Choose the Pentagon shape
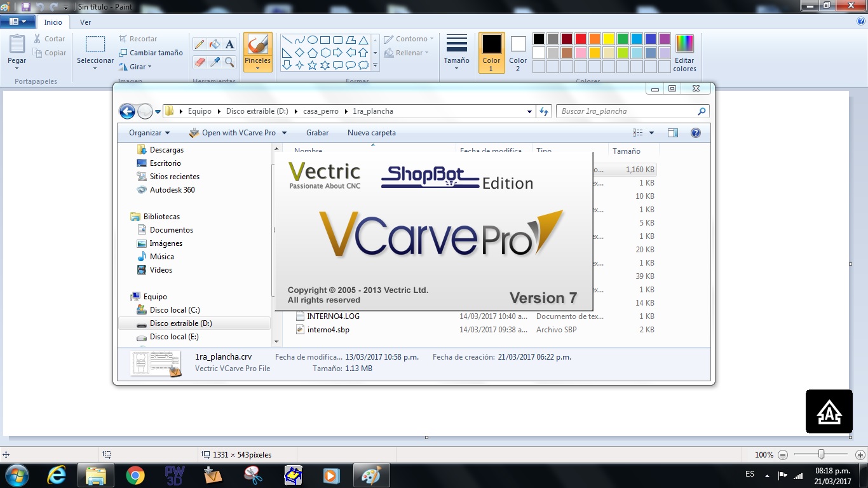868x488 pixels. [x=312, y=53]
